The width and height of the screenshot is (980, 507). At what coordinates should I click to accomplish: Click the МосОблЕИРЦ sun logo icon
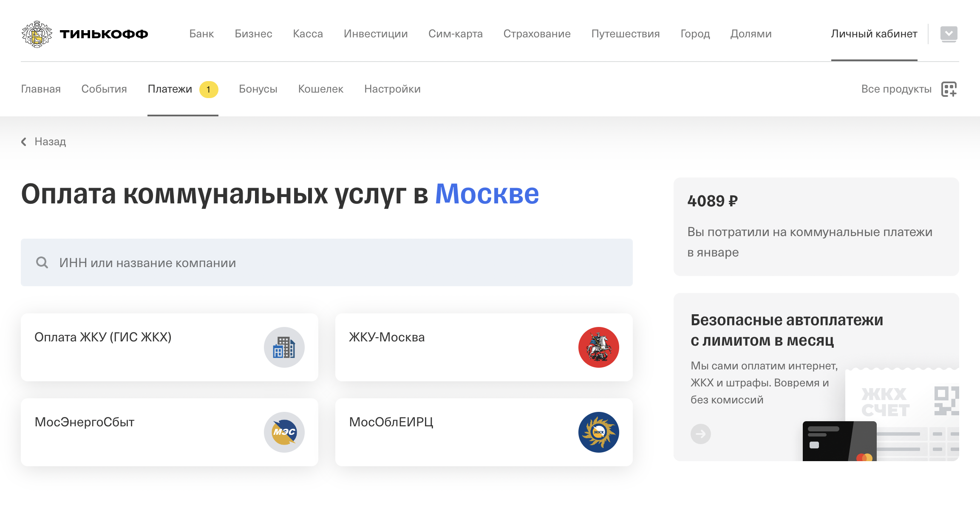599,432
